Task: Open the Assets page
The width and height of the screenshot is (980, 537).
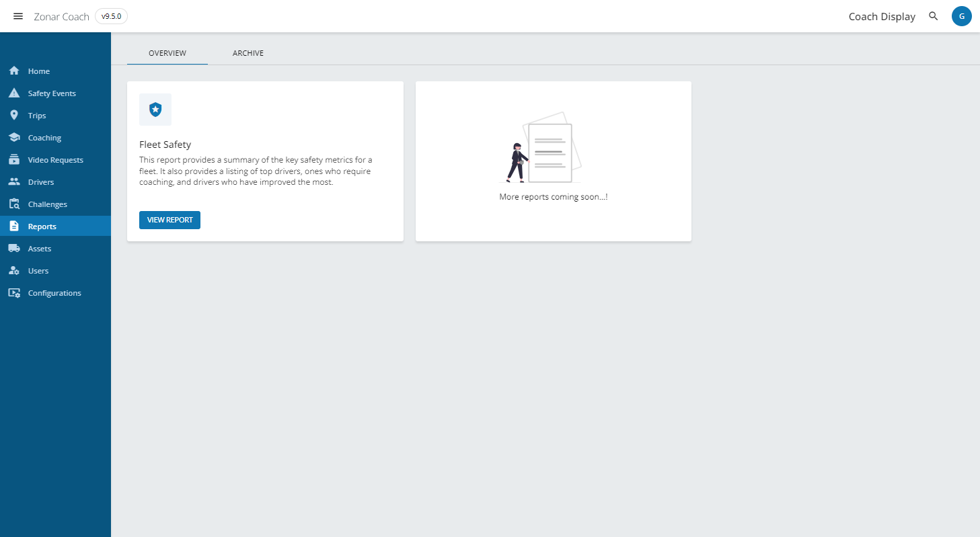Action: point(55,248)
